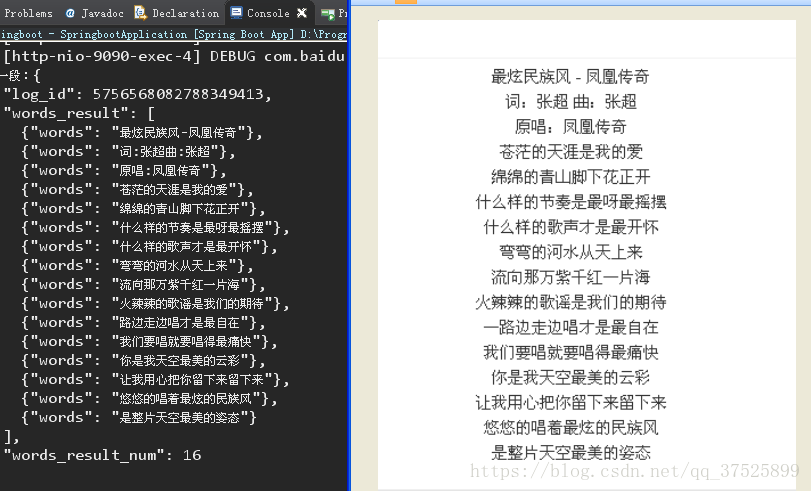This screenshot has width=811, height=491.
Task: Click the Console monitor icon
Action: click(236, 12)
